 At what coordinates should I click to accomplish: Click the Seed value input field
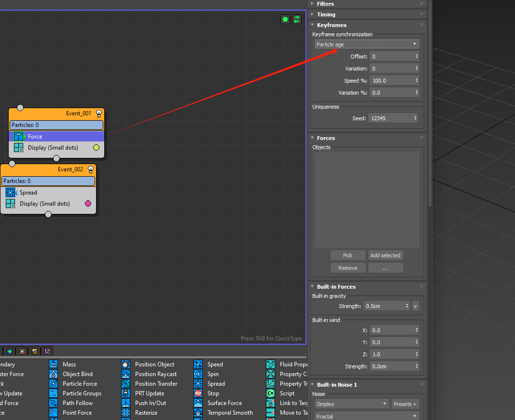pyautogui.click(x=390, y=118)
